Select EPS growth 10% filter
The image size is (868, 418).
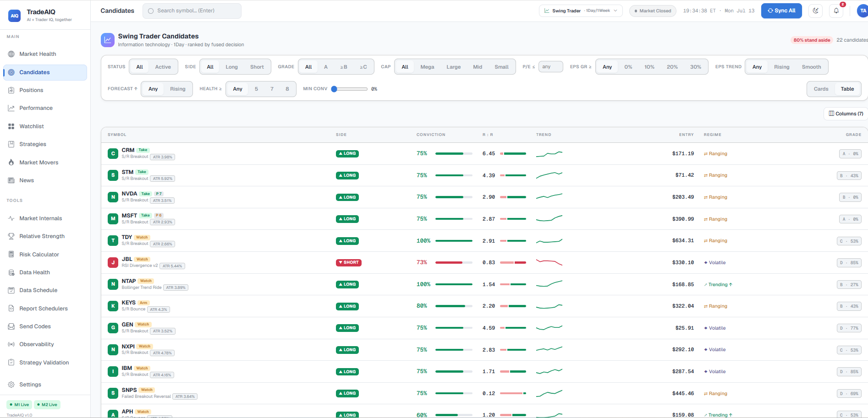click(x=649, y=67)
